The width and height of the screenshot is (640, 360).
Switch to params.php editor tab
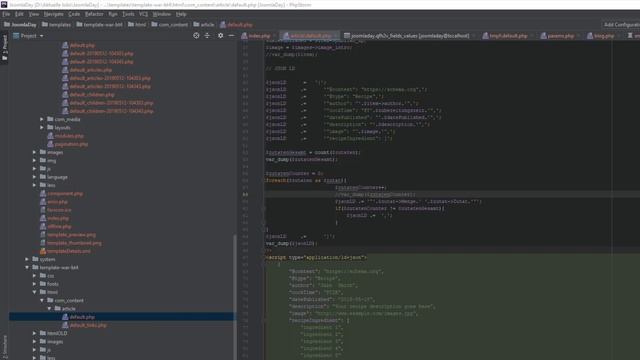(560, 36)
